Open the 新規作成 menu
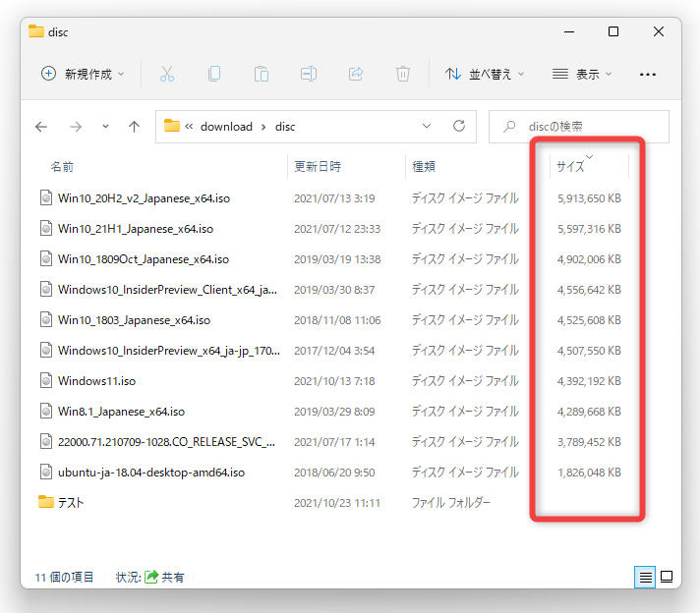This screenshot has width=700, height=613. (x=83, y=74)
